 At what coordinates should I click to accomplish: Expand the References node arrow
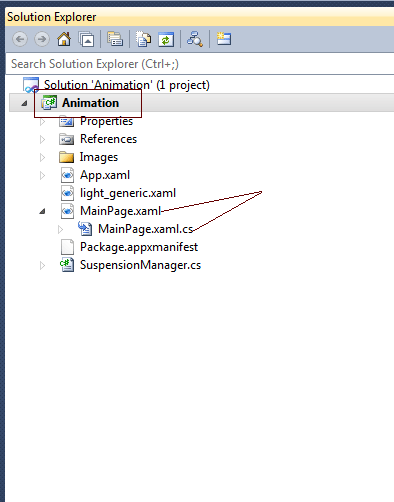(x=42, y=139)
